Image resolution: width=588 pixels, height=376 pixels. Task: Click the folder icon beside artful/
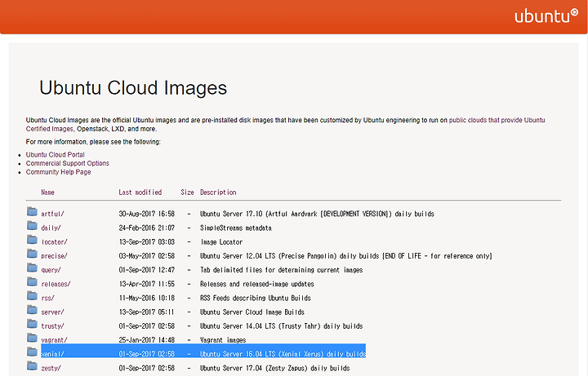tap(32, 212)
